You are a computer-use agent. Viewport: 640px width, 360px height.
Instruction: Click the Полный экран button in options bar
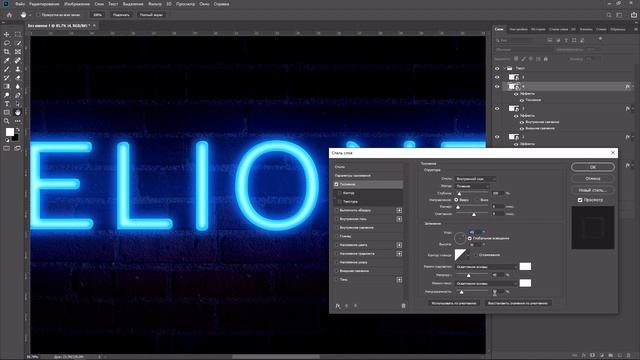151,15
